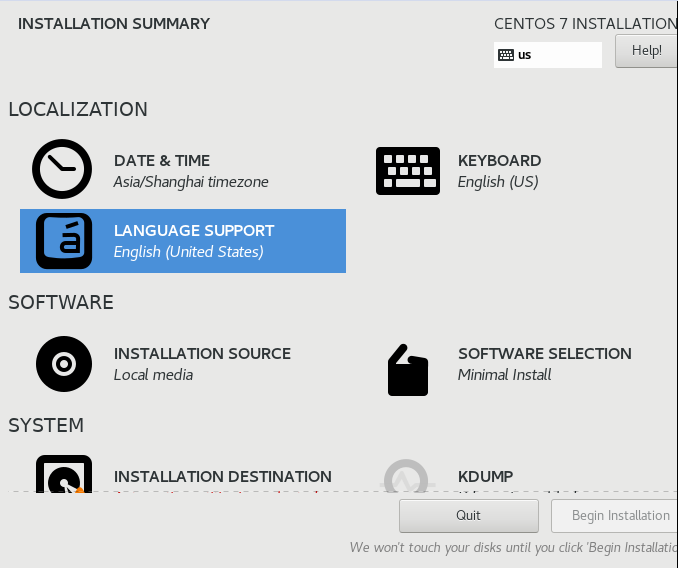Click English (US) keyboard value
The height and width of the screenshot is (568, 678).
[498, 182]
